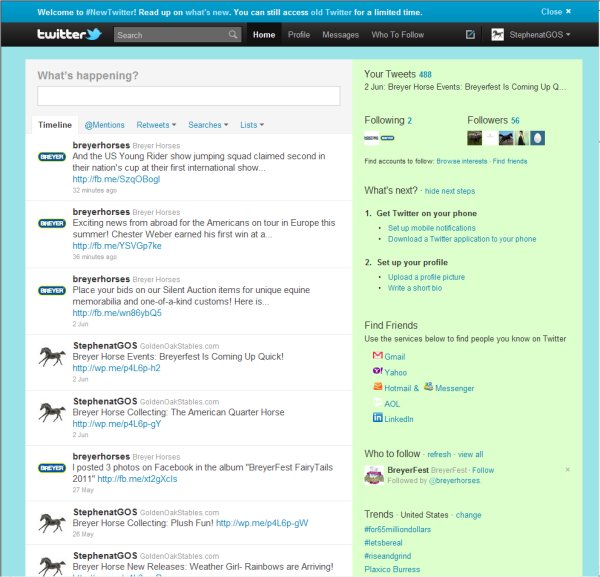Open Who To Follow in navigation bar

click(x=398, y=35)
